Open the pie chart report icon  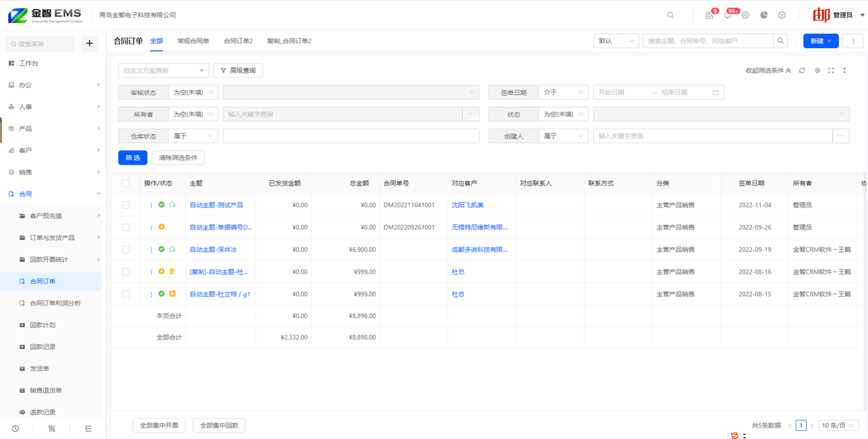click(764, 15)
